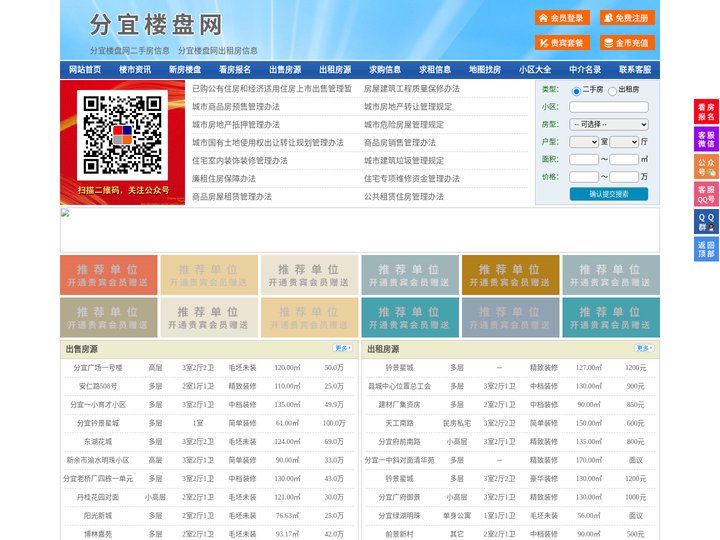Open the 阳光新城 sale listing

pos(98,516)
